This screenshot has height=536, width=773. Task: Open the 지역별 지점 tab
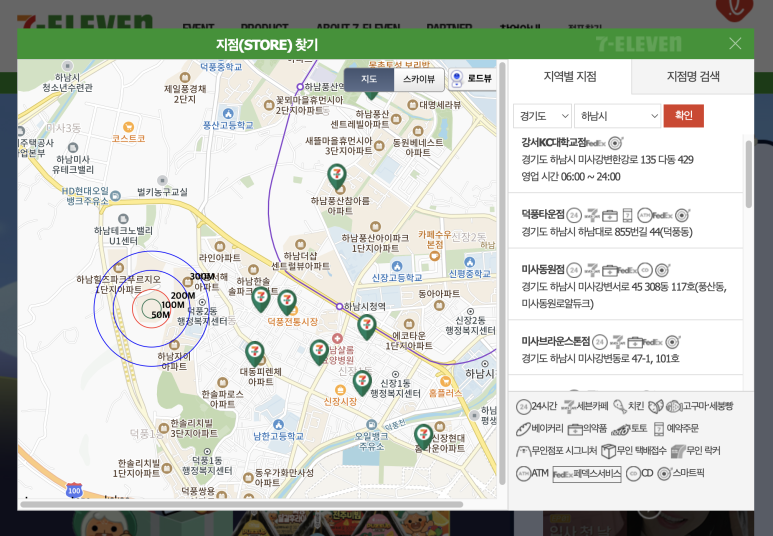click(x=570, y=77)
